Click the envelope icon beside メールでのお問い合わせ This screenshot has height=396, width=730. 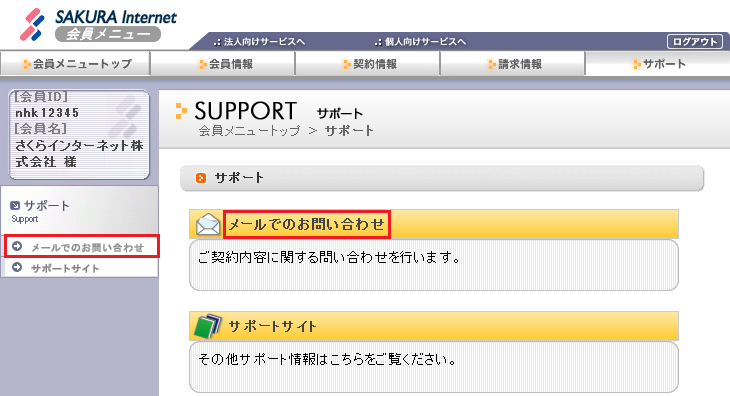208,224
